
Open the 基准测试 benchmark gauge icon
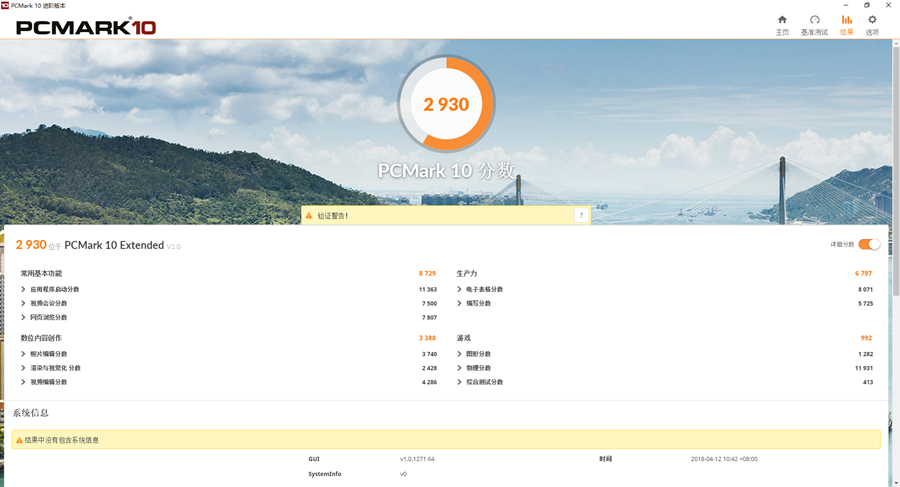[814, 20]
